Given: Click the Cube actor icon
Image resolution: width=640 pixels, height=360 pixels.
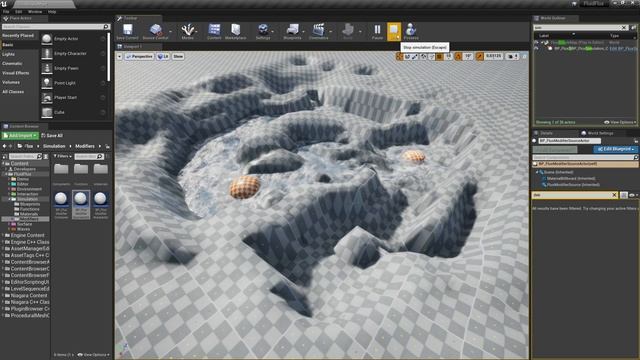Looking at the screenshot, I should (47, 112).
